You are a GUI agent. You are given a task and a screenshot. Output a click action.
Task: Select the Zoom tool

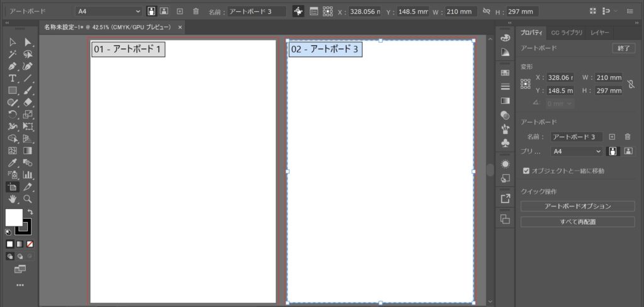(28, 199)
